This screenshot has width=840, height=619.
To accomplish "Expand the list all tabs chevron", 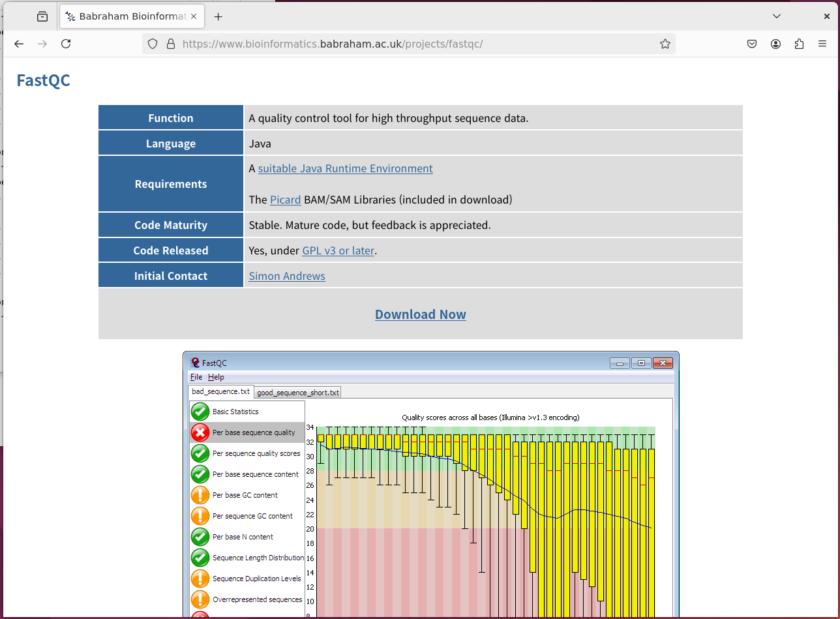I will 776,16.
